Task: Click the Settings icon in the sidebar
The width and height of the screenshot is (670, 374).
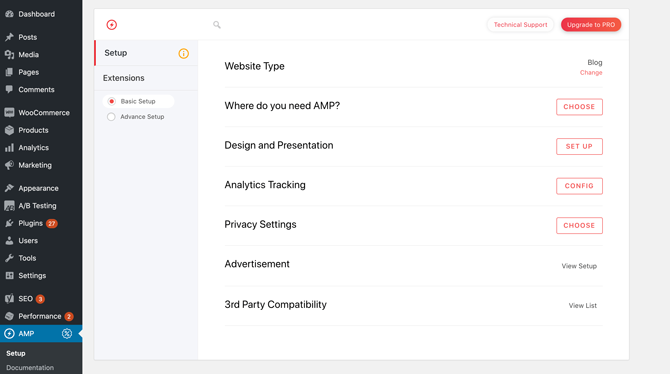Action: pos(9,276)
